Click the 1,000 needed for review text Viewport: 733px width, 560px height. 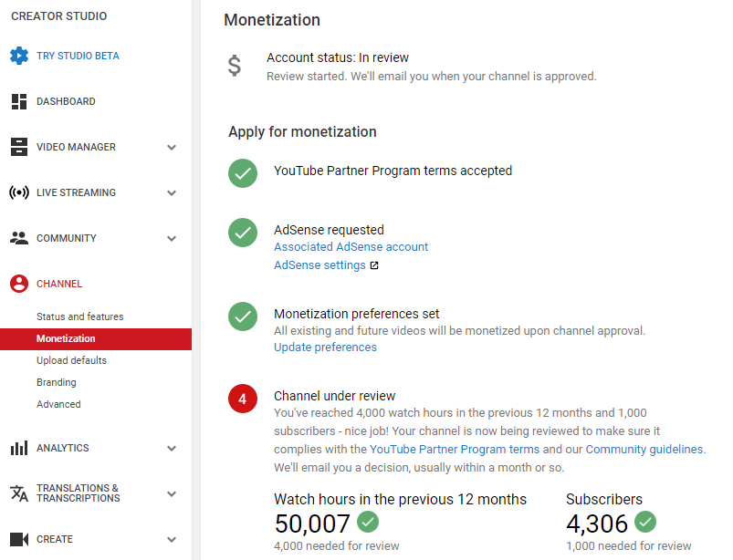click(629, 546)
